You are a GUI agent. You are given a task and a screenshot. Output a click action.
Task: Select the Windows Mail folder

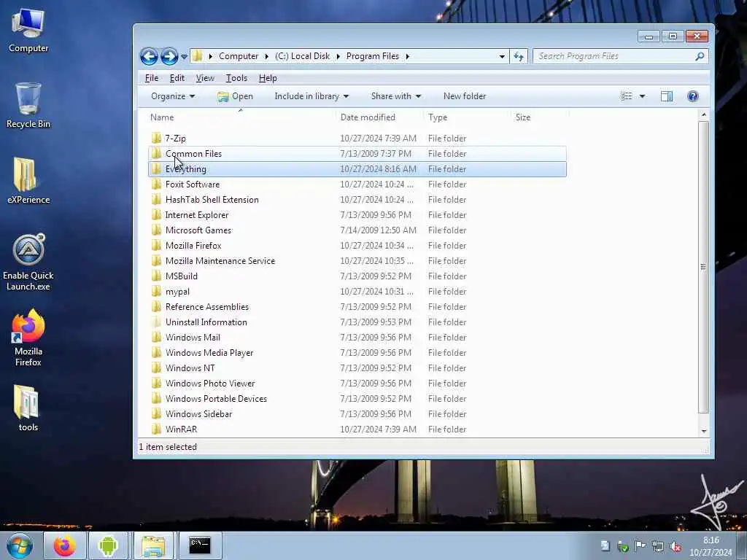coord(357,337)
